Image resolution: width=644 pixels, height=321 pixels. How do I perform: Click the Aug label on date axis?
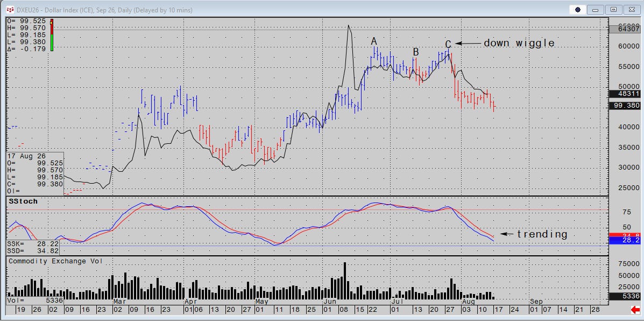point(469,301)
